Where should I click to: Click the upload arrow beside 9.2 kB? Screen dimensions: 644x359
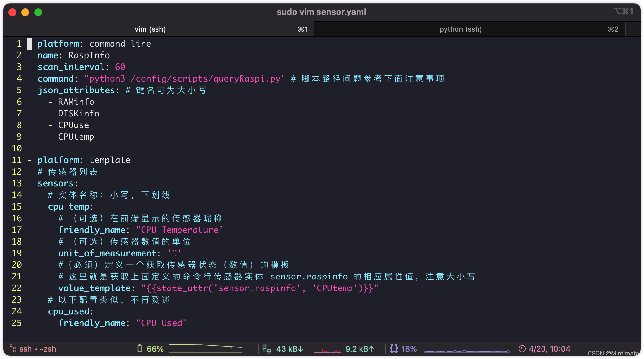(x=371, y=349)
